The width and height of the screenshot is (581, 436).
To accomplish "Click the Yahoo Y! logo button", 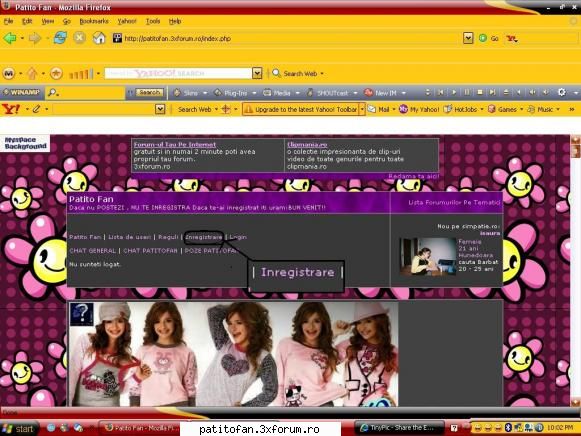I will pyautogui.click(x=11, y=109).
